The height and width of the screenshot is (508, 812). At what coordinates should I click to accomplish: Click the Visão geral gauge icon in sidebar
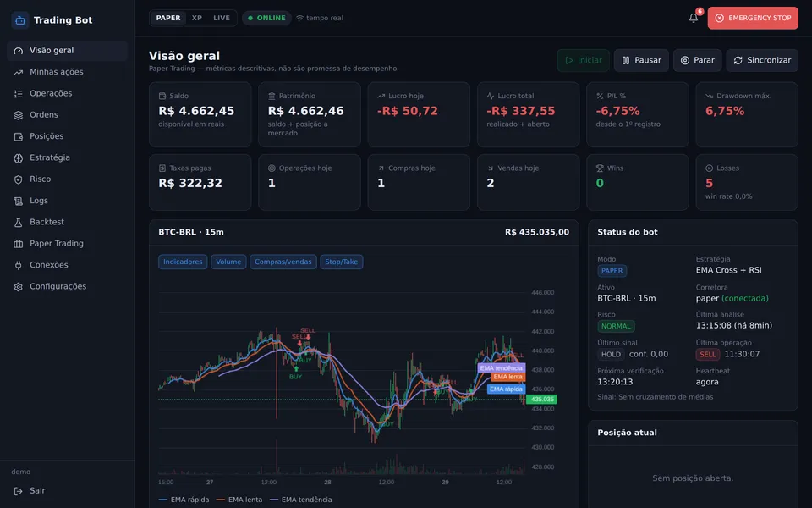[x=18, y=51]
